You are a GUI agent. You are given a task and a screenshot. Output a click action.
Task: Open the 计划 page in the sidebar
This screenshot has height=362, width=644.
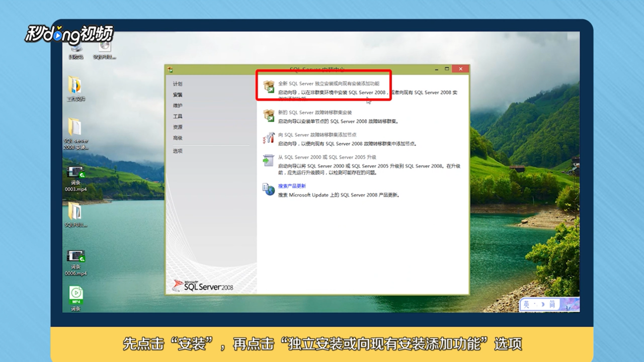pyautogui.click(x=178, y=84)
